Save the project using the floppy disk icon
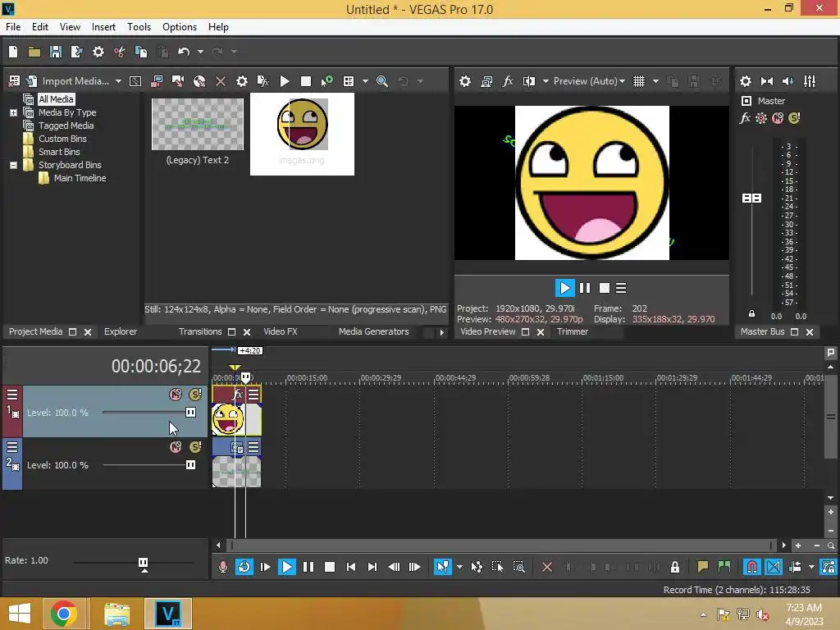This screenshot has height=630, width=840. [56, 52]
